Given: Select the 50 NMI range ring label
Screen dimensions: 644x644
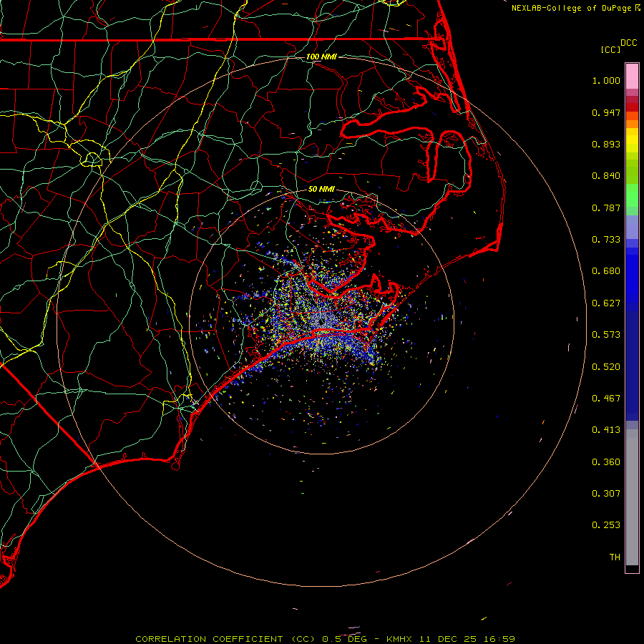Looking at the screenshot, I should 321,189.
